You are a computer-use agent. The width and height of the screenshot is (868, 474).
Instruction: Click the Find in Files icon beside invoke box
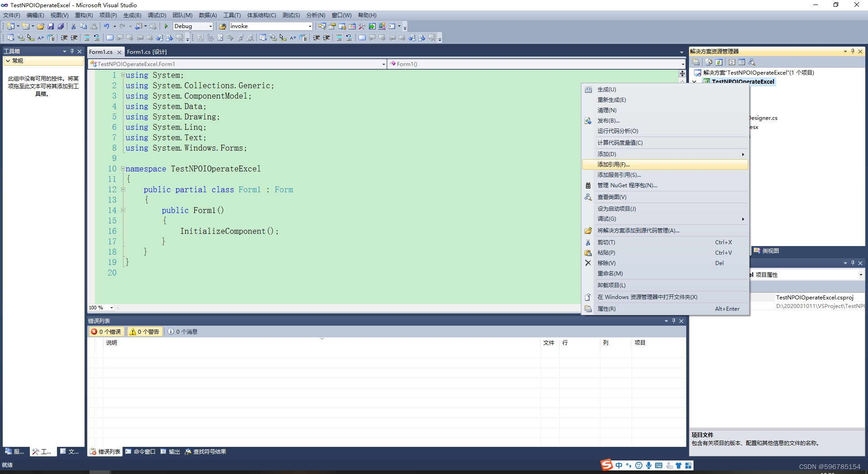pos(222,26)
